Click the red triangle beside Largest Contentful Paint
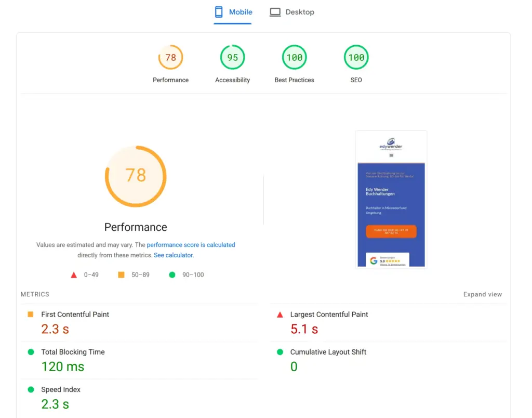The width and height of the screenshot is (532, 418). (x=280, y=315)
